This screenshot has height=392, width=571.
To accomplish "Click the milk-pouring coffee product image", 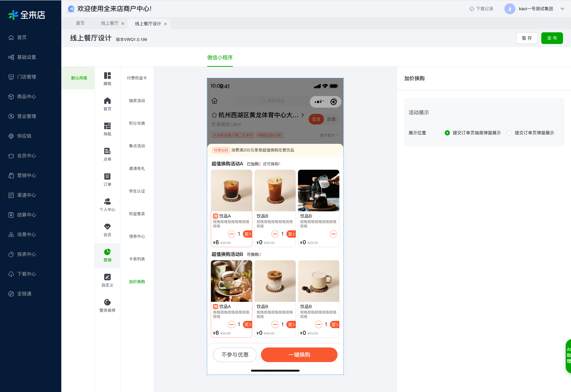I will 318,191.
